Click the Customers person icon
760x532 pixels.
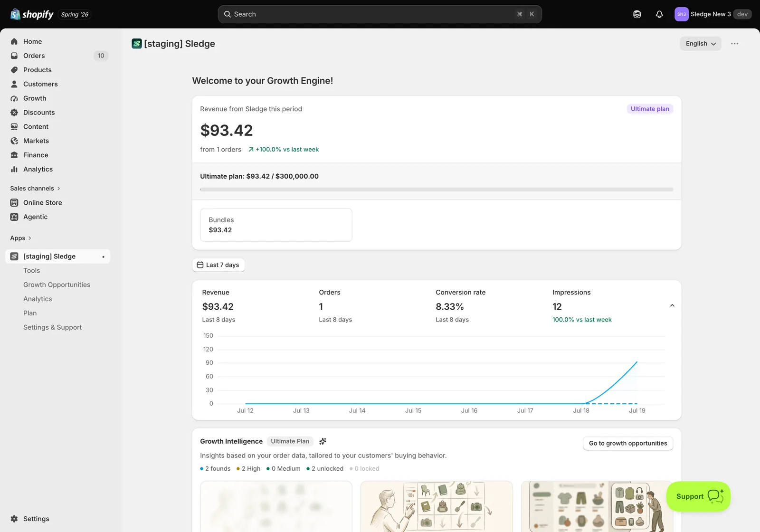pos(14,84)
